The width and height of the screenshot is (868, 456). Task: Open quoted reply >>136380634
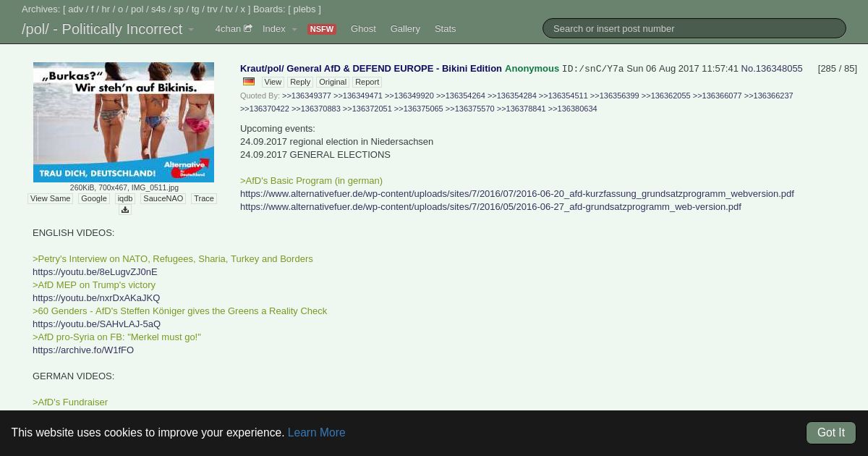click(x=573, y=109)
